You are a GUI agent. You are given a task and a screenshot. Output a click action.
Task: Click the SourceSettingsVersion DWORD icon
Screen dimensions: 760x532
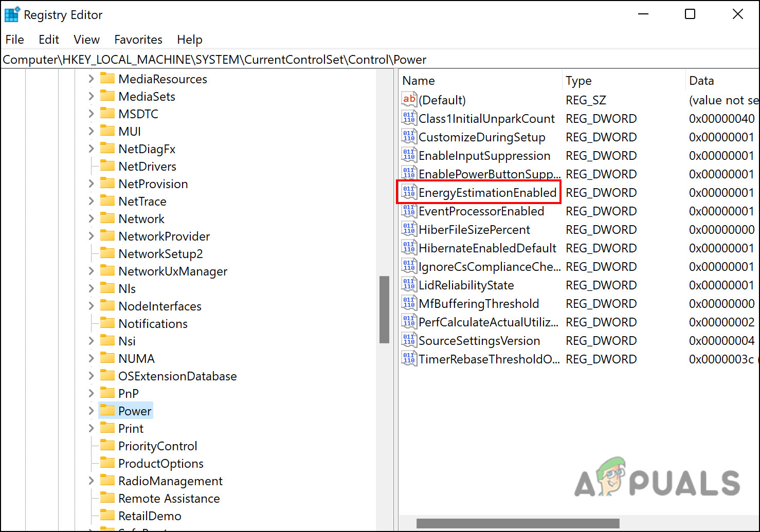point(409,340)
